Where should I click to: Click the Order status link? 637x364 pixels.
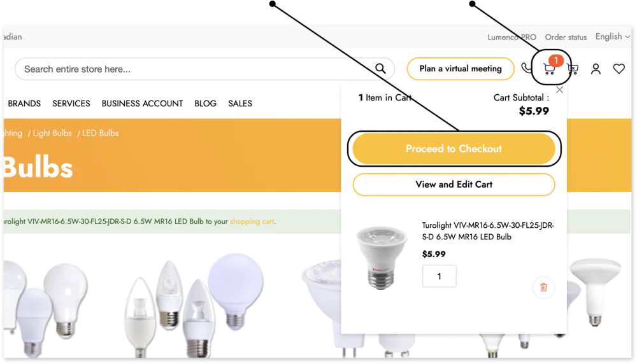coord(566,38)
